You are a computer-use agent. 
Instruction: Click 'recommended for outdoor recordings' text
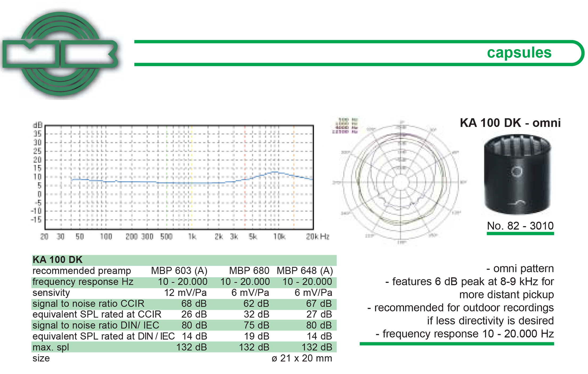pos(464,308)
